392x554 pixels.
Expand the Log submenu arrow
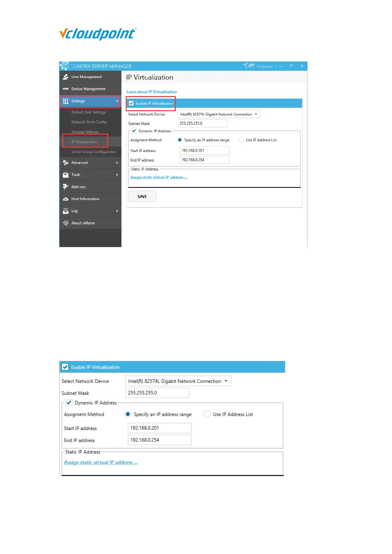tap(117, 211)
